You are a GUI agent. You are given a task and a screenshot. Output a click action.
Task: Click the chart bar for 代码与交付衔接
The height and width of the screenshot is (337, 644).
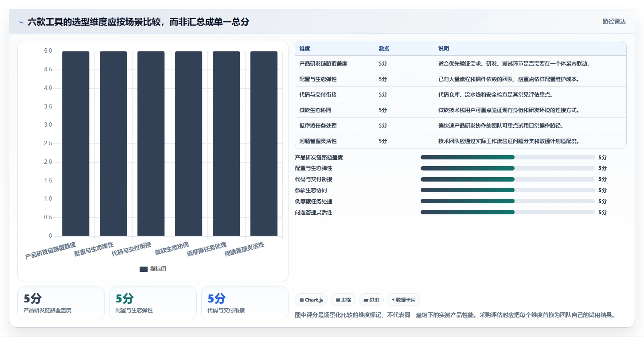tap(151, 143)
